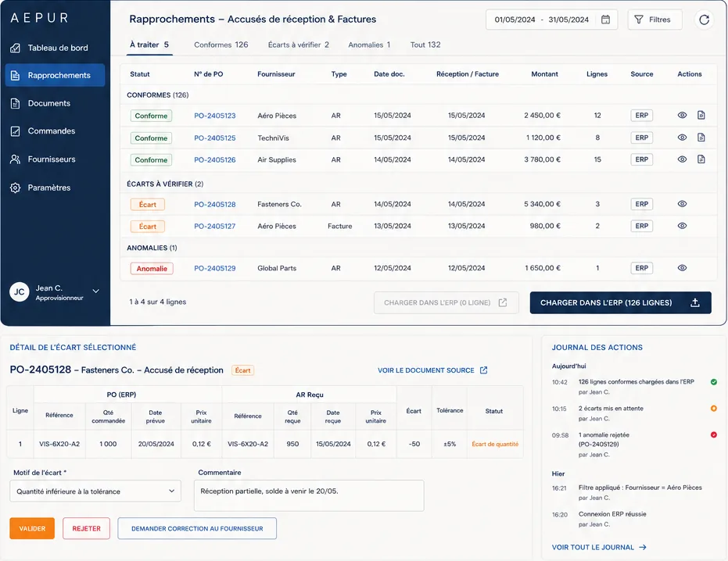Click the Fasteners Co. supplier cell
Viewport: 728px width, 561px height.
coord(279,204)
